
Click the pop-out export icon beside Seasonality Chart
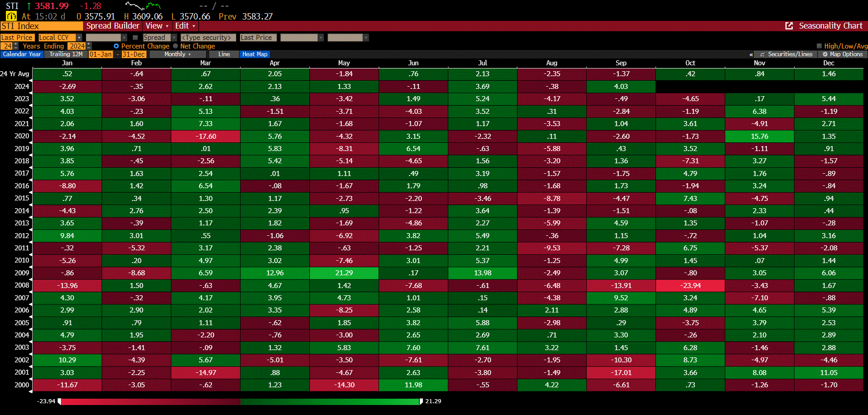click(789, 26)
